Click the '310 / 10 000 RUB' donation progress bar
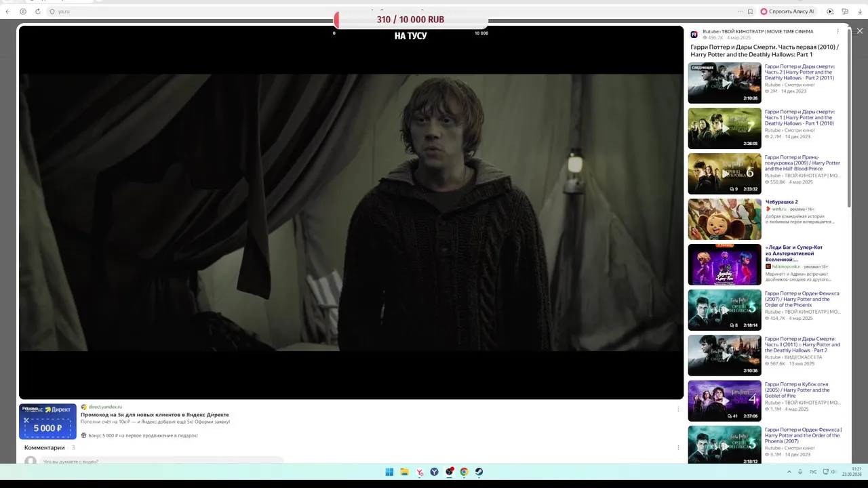This screenshot has height=488, width=868. [410, 20]
